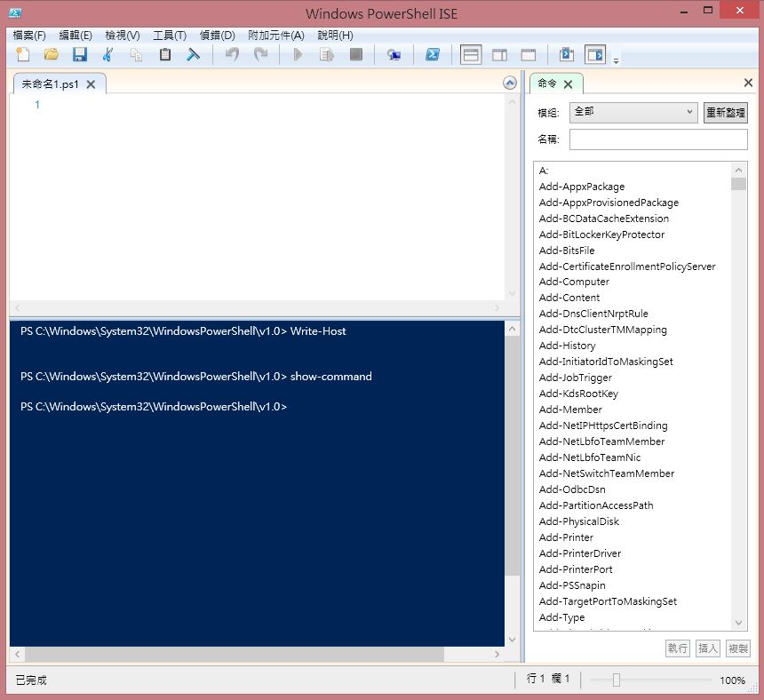Click the 重新整理 refresh button
This screenshot has width=764, height=700.
[725, 113]
